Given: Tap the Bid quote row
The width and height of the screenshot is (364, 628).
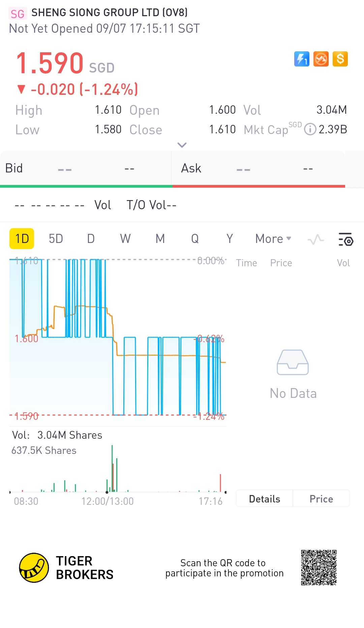Looking at the screenshot, I should pos(86,168).
